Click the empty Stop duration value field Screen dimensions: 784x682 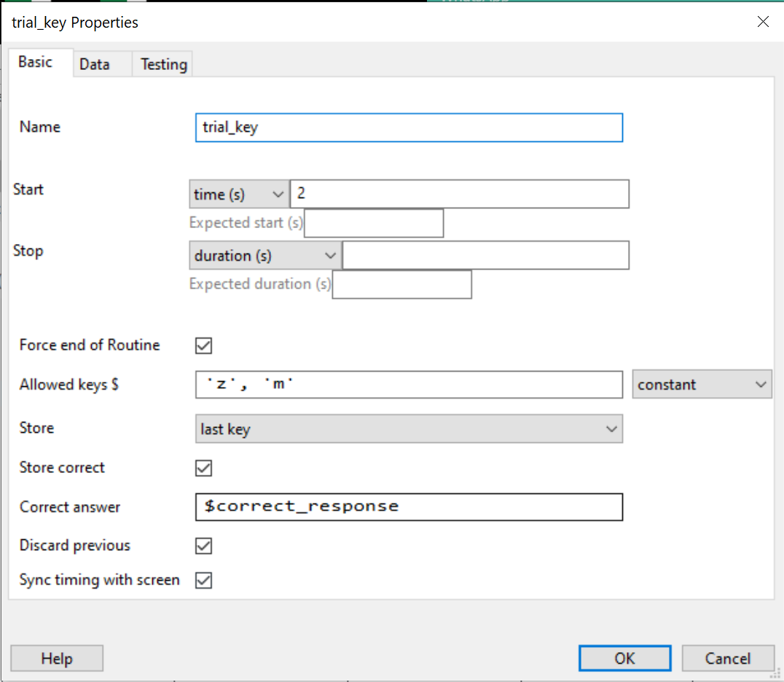point(485,256)
